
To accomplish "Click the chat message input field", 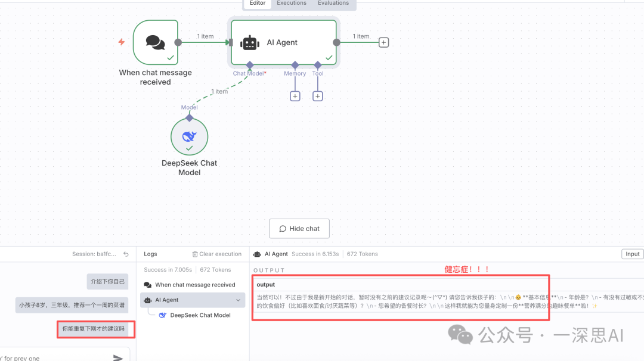I will coord(54,357).
